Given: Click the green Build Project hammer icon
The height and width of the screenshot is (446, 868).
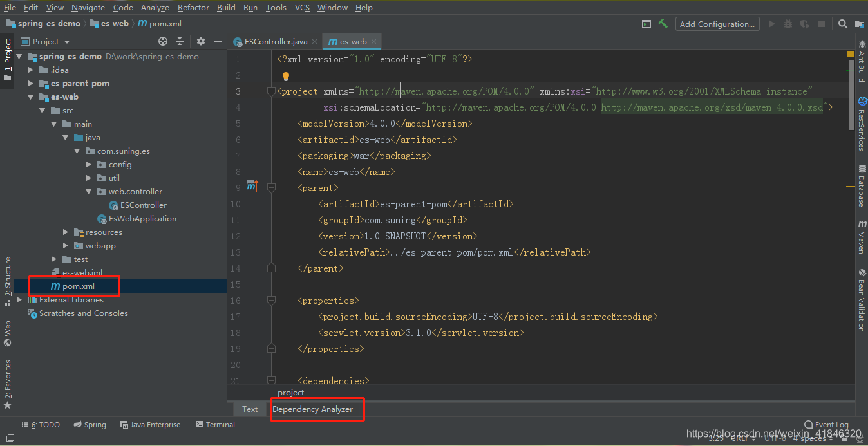Looking at the screenshot, I should click(663, 24).
